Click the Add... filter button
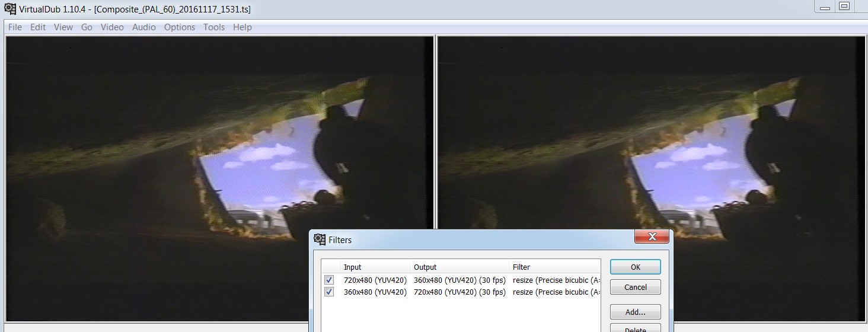 [x=636, y=312]
